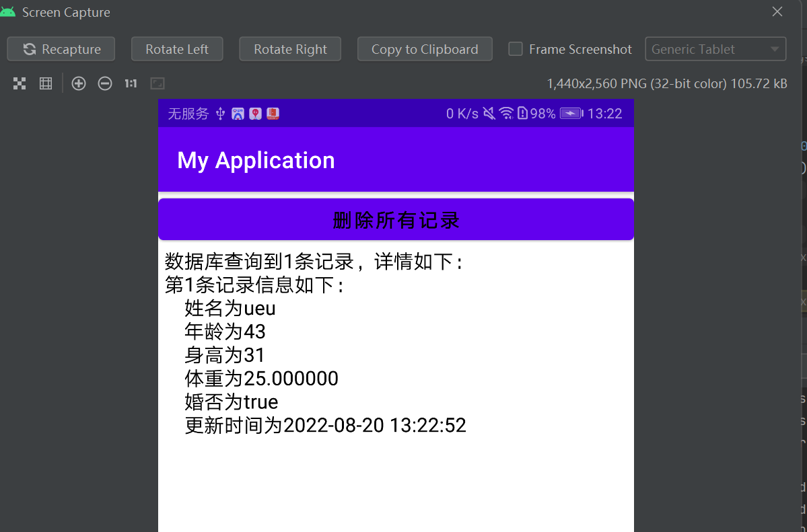This screenshot has width=807, height=532.
Task: Zoom out with the minus icon
Action: pos(105,83)
